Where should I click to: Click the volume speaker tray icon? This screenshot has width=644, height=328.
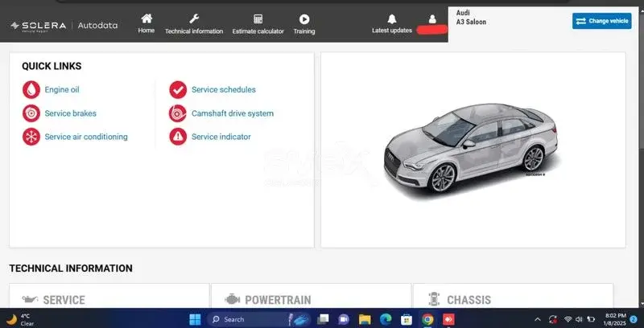(579, 319)
